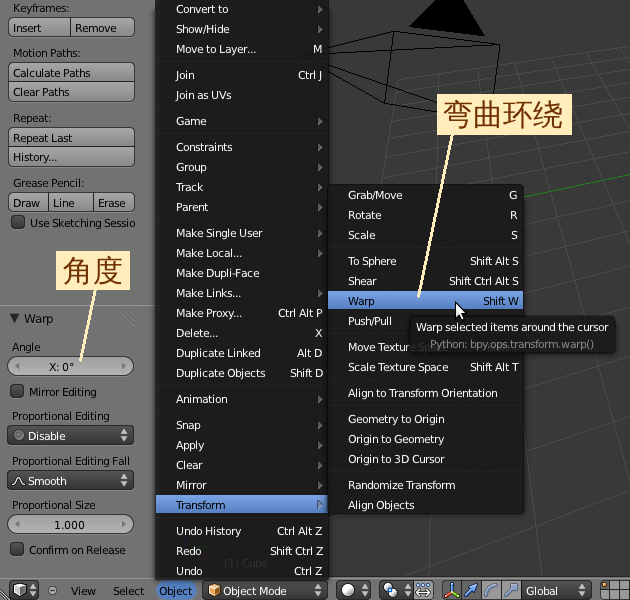Image resolution: width=630 pixels, height=600 pixels.
Task: Select Shear menu entry
Action: click(425, 281)
